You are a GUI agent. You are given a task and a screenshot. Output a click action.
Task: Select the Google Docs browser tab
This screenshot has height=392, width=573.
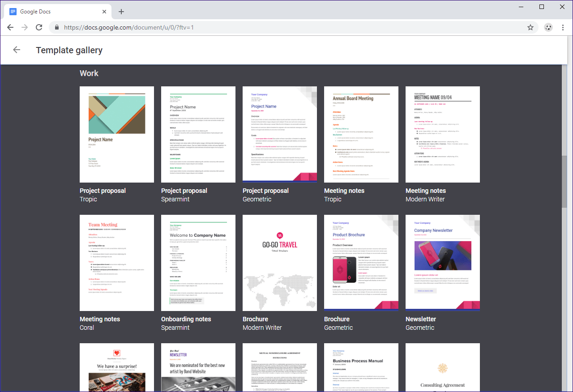coord(57,12)
